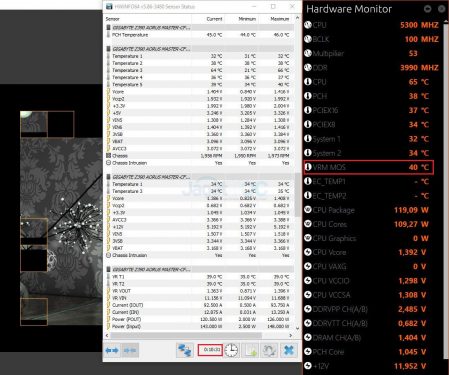Select the +5V voltage row
This screenshot has height=375, width=449.
[199, 113]
